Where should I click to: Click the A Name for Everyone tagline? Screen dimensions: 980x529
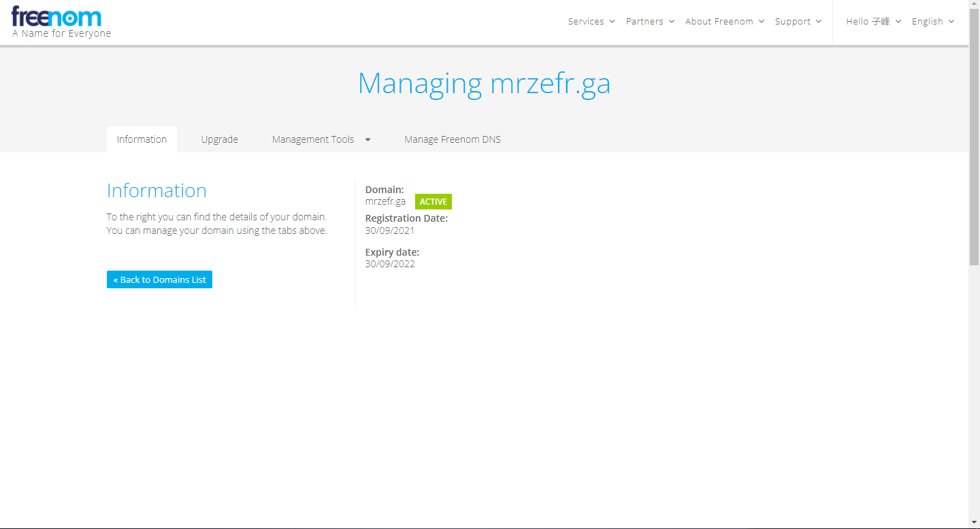[61, 33]
